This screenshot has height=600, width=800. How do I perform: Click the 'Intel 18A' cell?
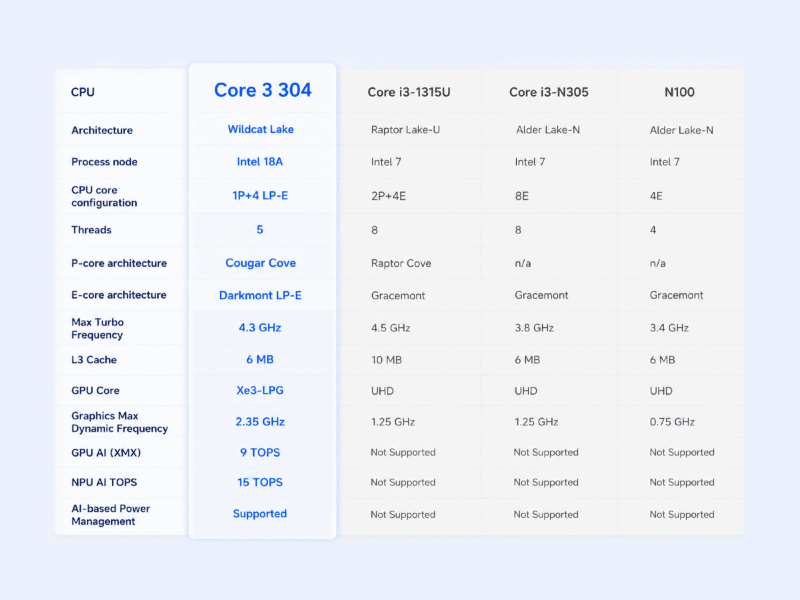(259, 162)
